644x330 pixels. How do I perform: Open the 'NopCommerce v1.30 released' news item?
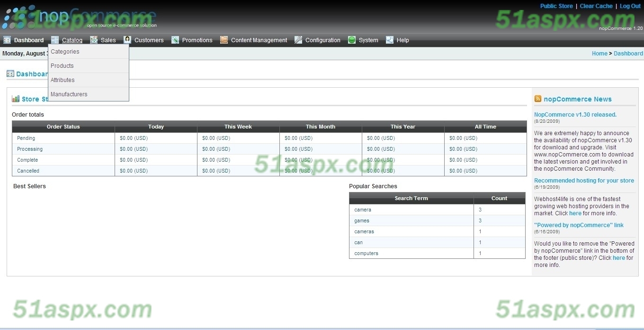[x=575, y=115]
